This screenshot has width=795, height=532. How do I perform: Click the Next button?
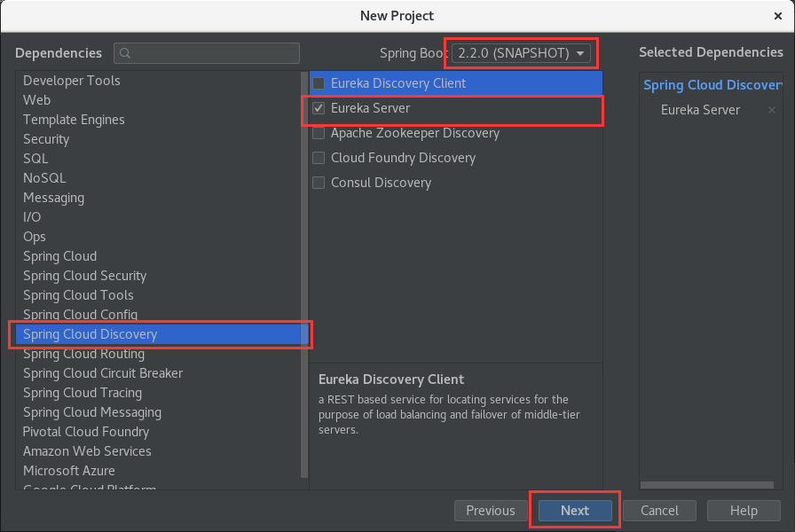click(x=575, y=511)
